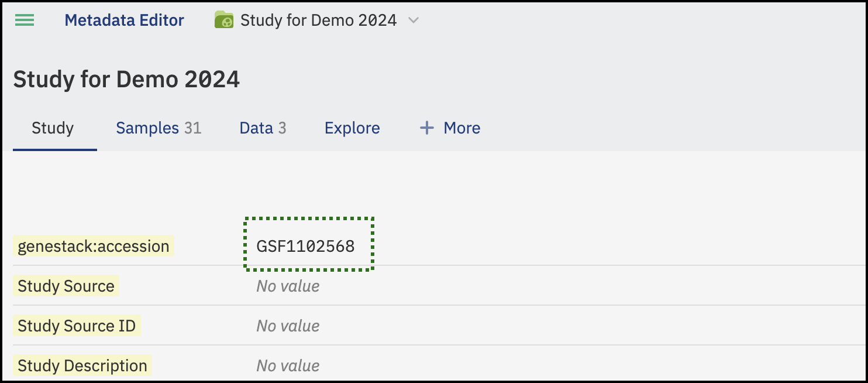Click the accession value GSF1102568
This screenshot has width=868, height=383.
coord(306,246)
